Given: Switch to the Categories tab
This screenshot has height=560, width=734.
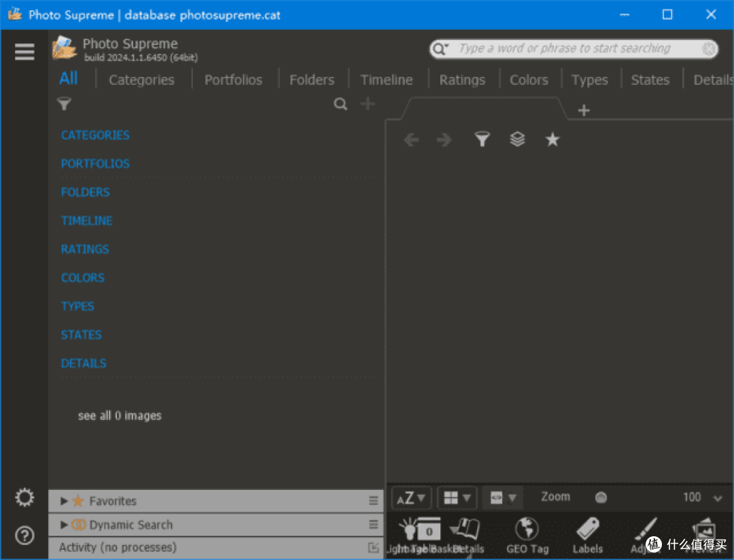Looking at the screenshot, I should point(141,80).
